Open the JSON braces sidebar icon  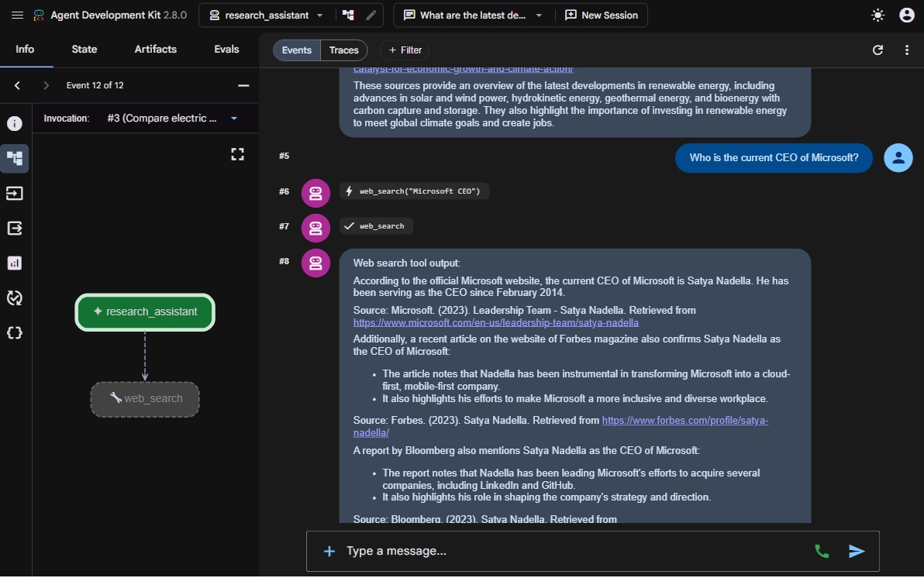point(15,333)
